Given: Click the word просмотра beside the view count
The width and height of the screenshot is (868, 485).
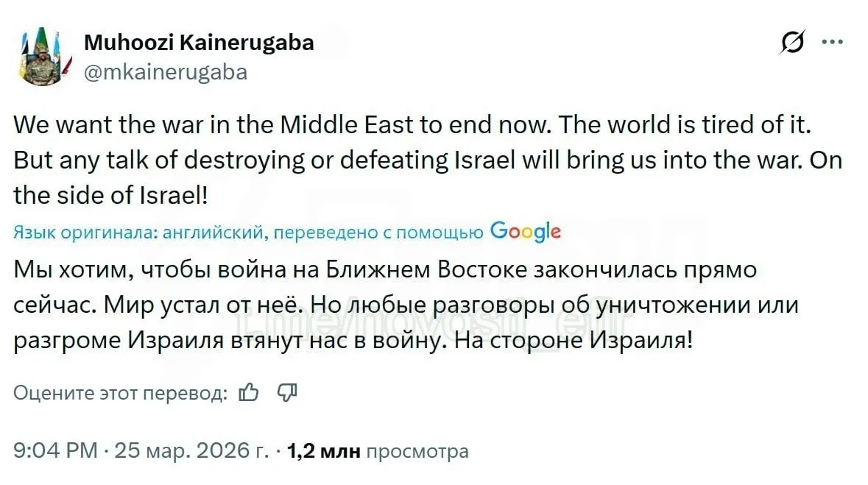Looking at the screenshot, I should pyautogui.click(x=417, y=450).
